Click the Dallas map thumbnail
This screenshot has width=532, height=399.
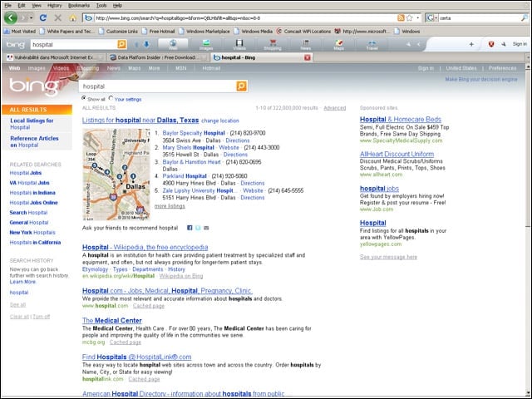tap(116, 175)
